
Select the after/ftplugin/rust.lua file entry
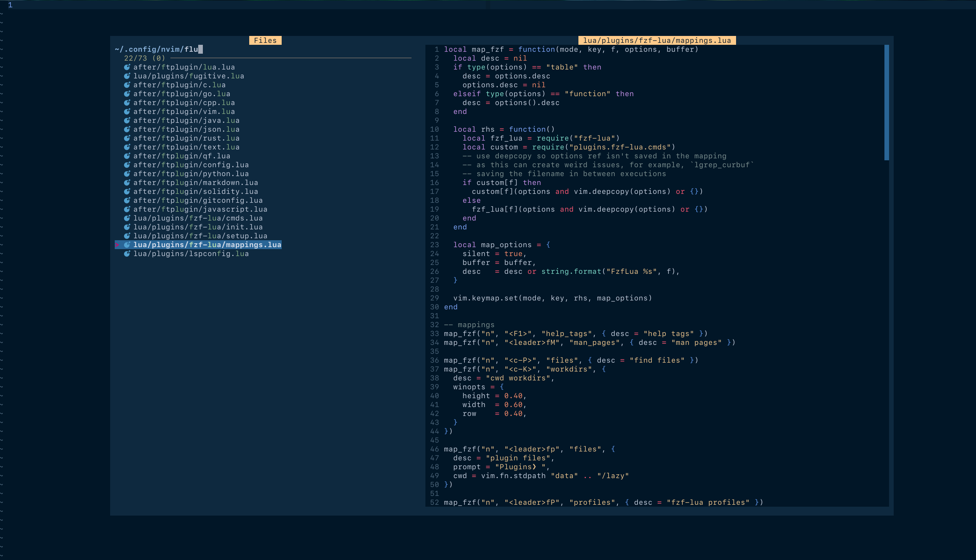(x=187, y=138)
